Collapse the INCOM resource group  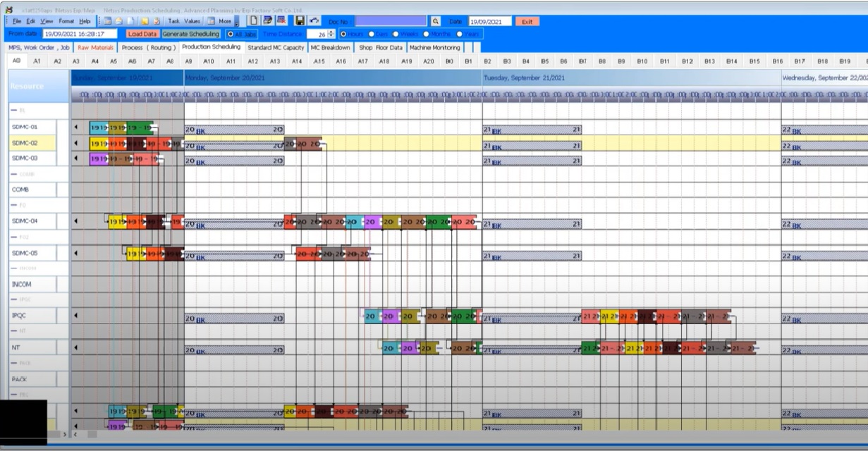tap(13, 268)
